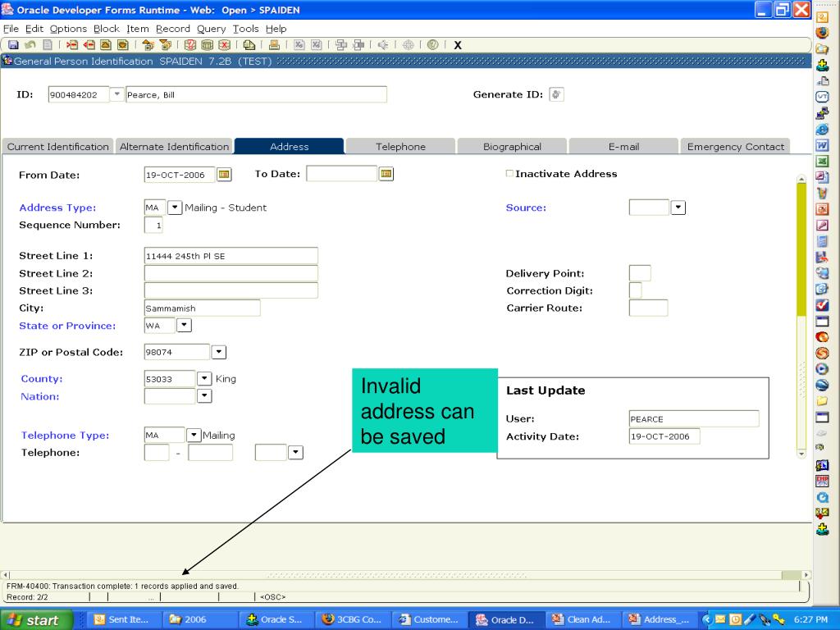This screenshot has width=840, height=630.
Task: Click the scroll down arrow in Address block
Action: (x=801, y=454)
